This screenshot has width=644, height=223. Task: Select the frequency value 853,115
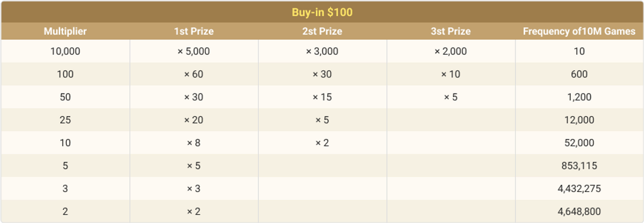[x=579, y=166]
